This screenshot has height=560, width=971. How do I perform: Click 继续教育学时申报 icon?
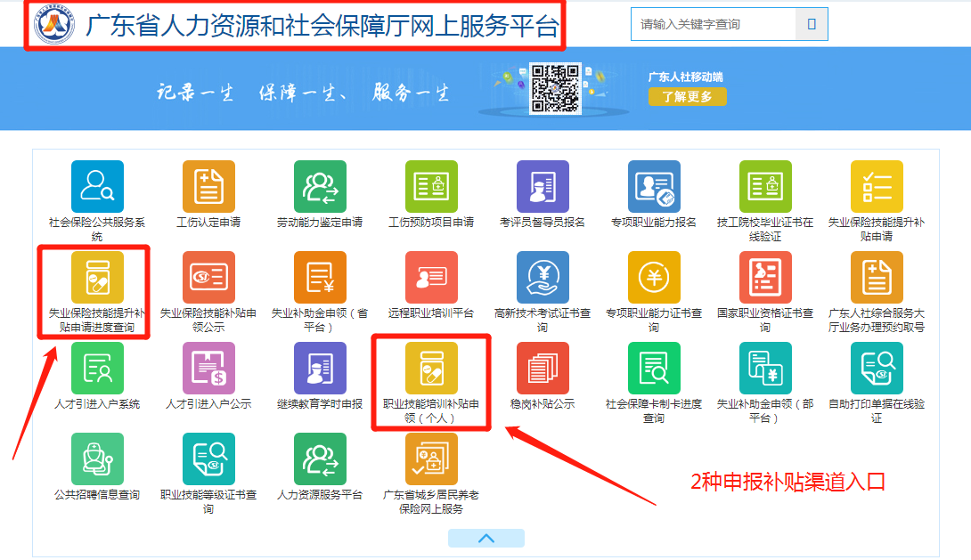point(320,369)
